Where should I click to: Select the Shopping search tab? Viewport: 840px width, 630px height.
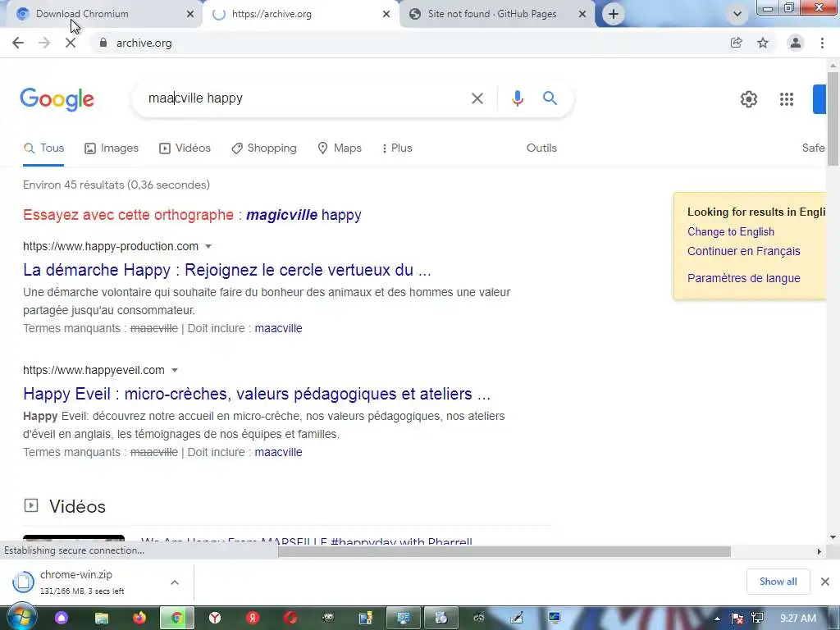(x=263, y=148)
